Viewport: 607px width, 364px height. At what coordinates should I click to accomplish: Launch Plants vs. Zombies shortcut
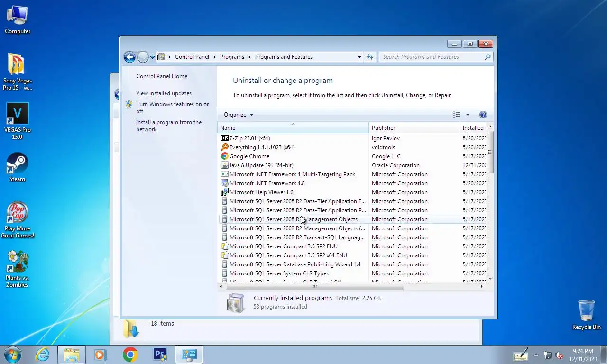(18, 269)
